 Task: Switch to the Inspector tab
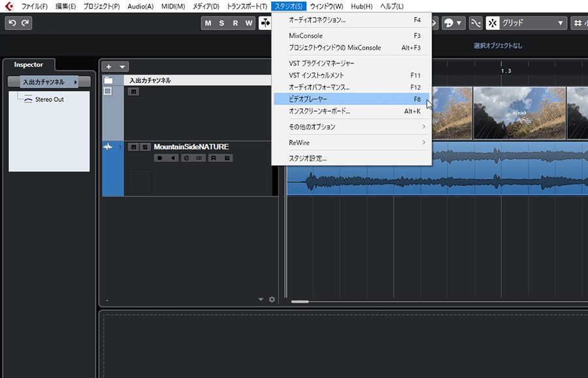pos(29,65)
